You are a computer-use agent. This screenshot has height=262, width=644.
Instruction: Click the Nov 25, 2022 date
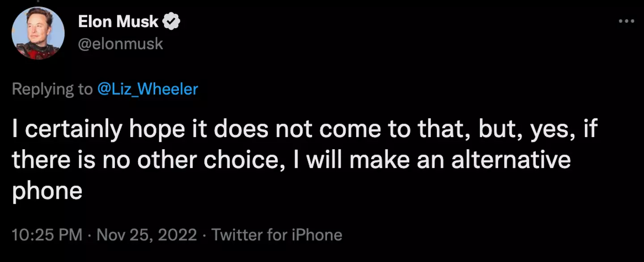click(x=146, y=235)
